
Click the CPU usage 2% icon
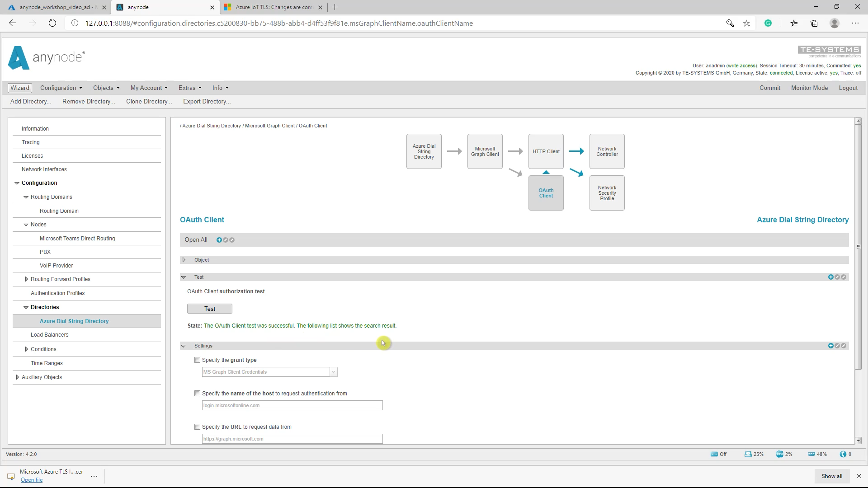point(780,454)
